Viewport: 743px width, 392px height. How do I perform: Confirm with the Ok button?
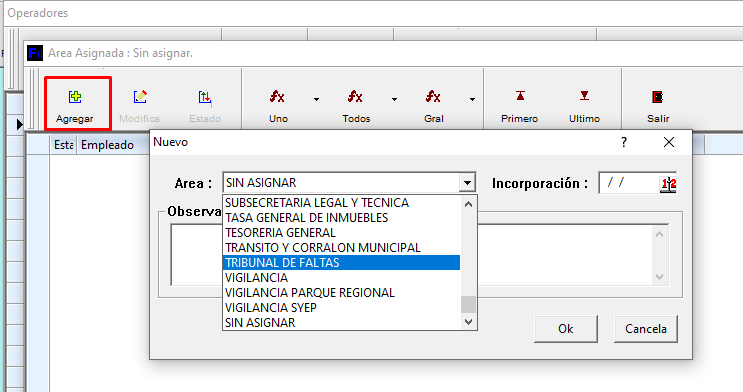565,328
